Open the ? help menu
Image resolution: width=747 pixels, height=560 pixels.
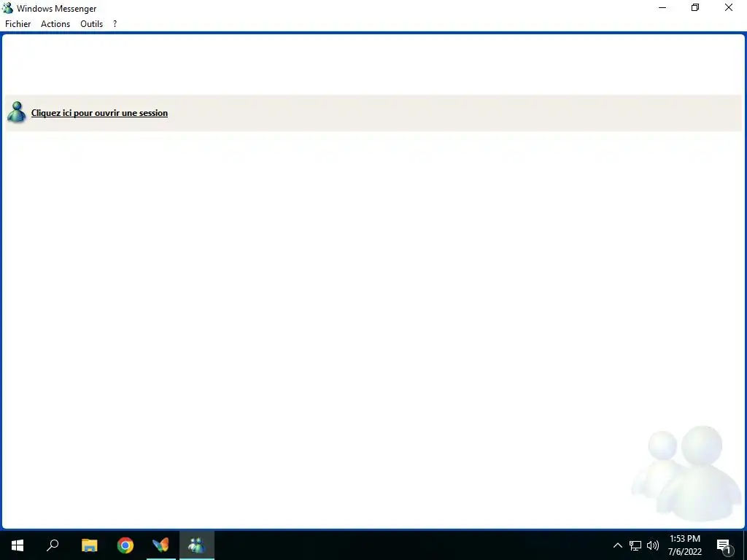(115, 24)
